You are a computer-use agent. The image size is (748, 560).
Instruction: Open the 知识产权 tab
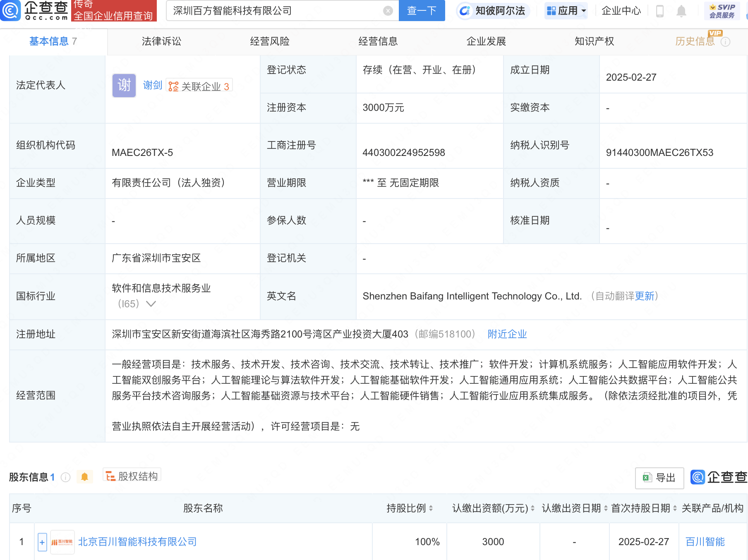(x=594, y=41)
